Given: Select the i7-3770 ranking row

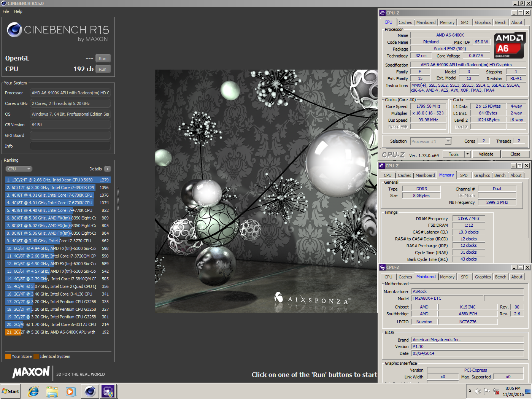Looking at the screenshot, I should click(x=58, y=241).
